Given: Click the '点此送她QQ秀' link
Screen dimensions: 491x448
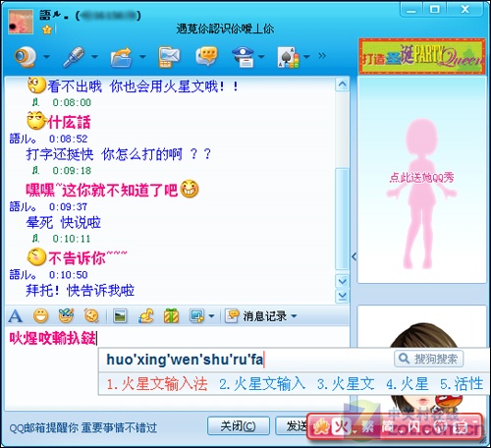Looking at the screenshot, I should pyautogui.click(x=421, y=178).
